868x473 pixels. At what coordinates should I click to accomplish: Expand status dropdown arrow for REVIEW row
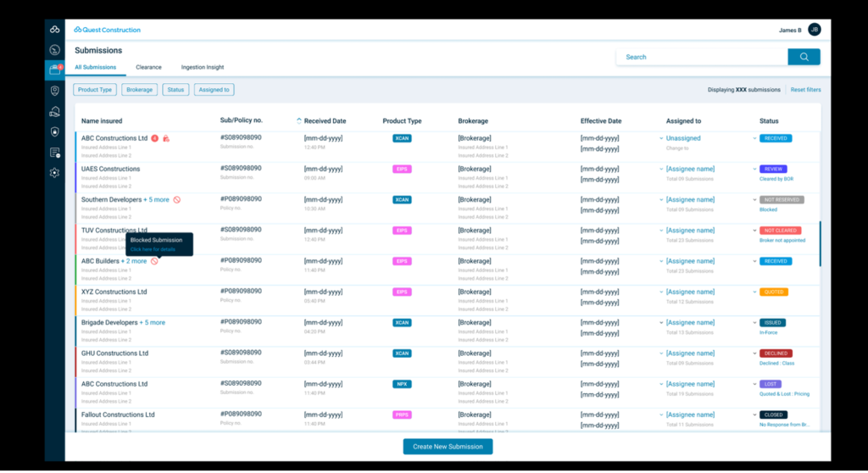(x=754, y=169)
